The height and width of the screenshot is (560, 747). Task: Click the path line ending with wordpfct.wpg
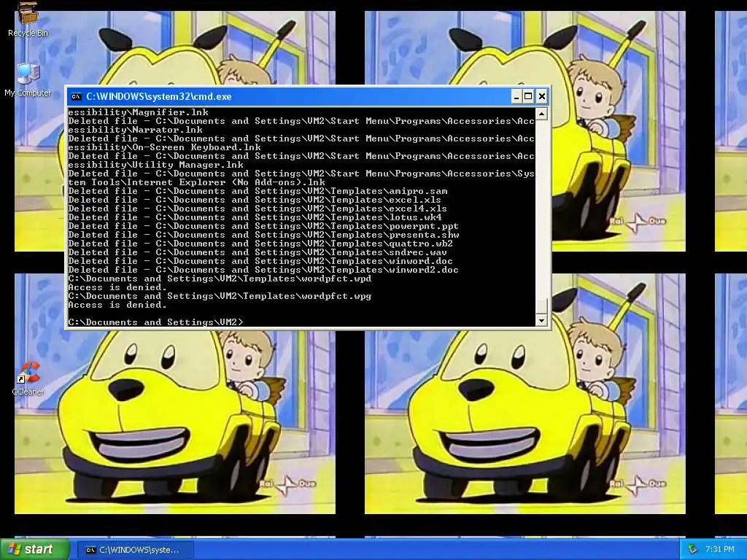tap(220, 296)
